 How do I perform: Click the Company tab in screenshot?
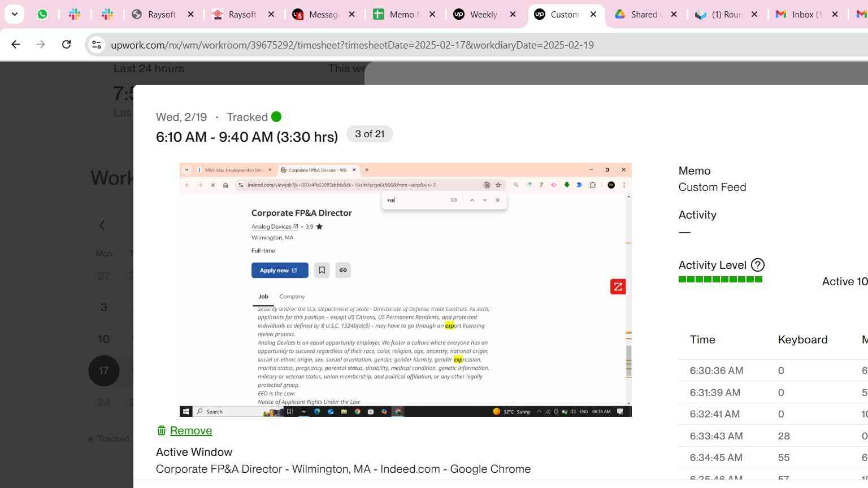[292, 297]
